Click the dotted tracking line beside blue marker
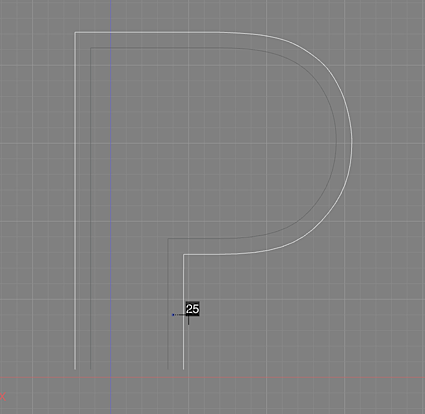The image size is (425, 414). click(x=180, y=315)
